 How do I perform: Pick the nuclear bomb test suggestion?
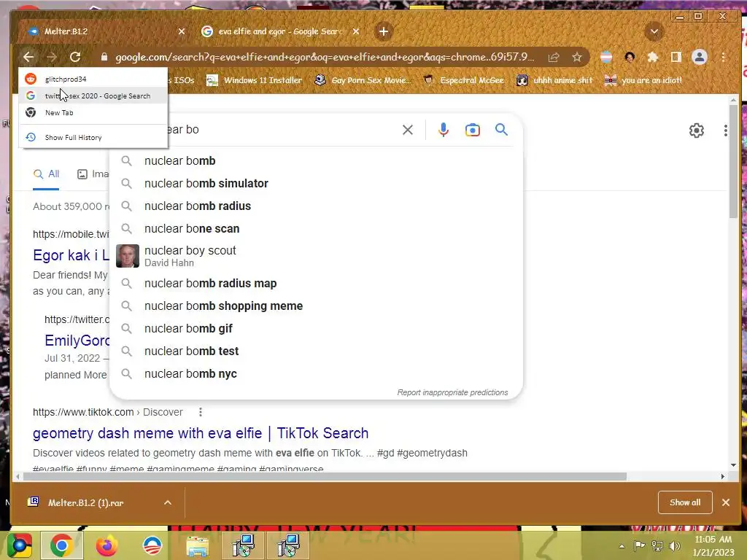tap(317, 351)
